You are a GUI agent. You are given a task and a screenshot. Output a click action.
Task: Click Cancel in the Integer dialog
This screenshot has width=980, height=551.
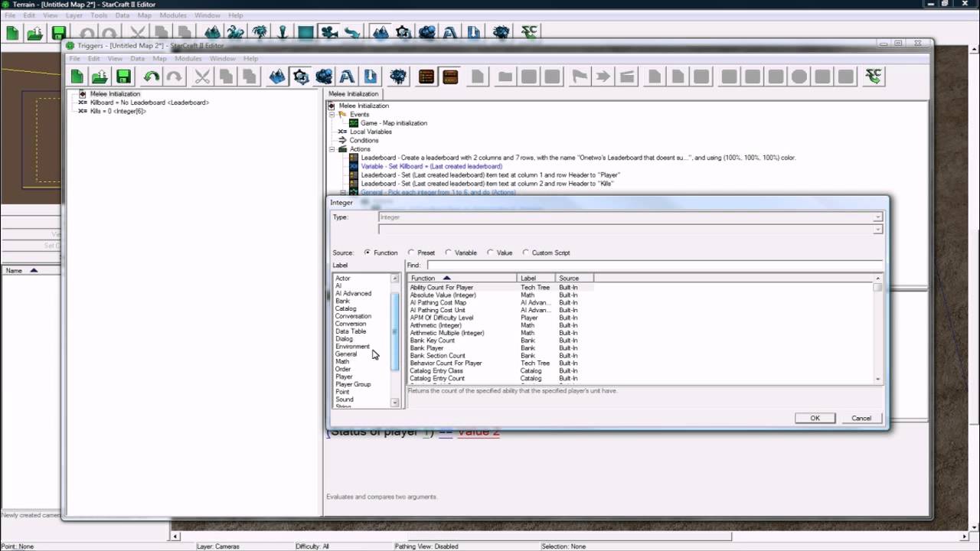click(x=861, y=418)
